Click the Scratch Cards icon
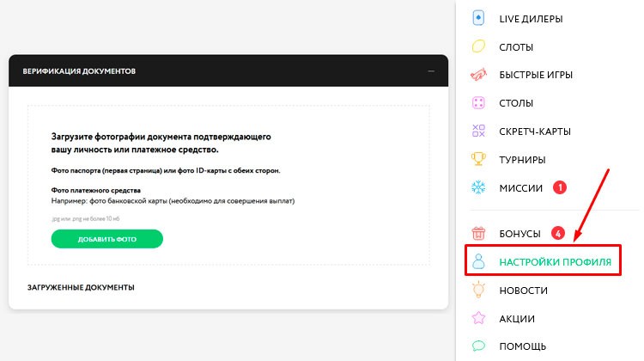 (x=479, y=132)
